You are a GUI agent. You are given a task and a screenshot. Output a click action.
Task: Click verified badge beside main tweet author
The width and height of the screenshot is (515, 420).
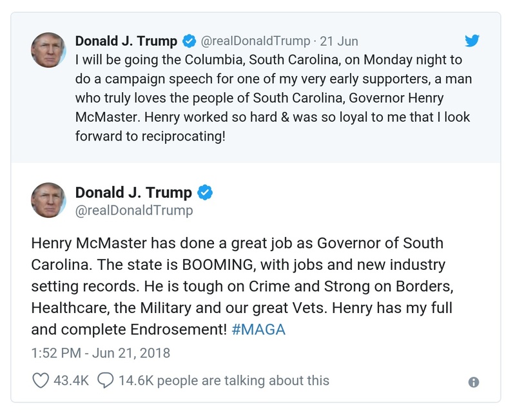(x=204, y=193)
